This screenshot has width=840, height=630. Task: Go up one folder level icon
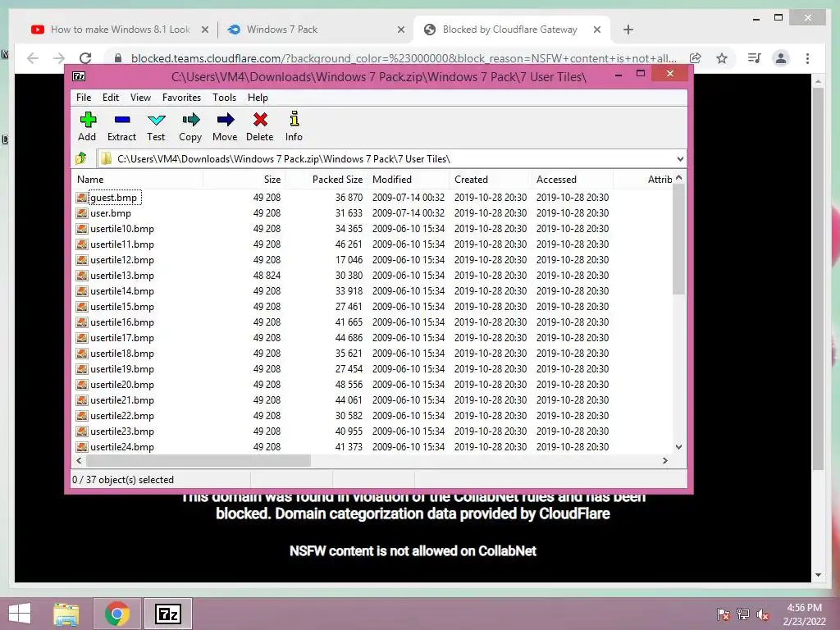pos(81,158)
